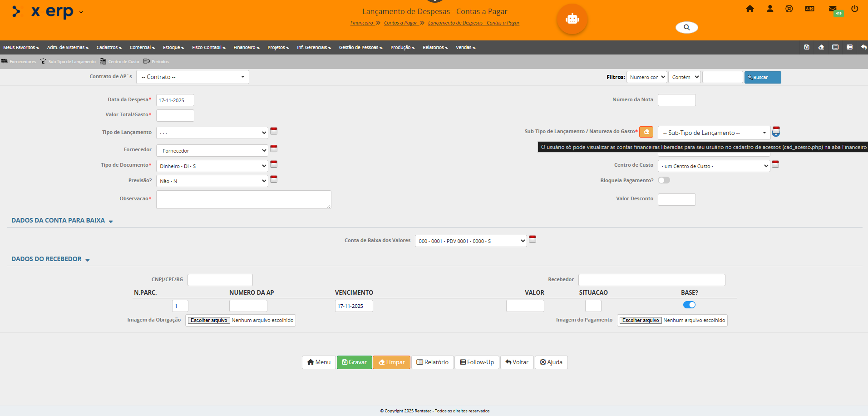Click the calendar icon beside Fornecedor dropdown
Screen dimensions: 868x416
pos(274,149)
